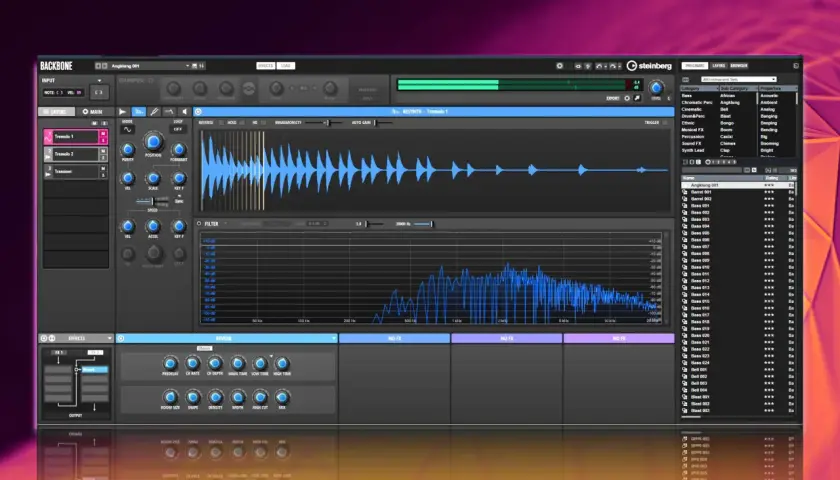Open the Programs tab in right panel

coord(695,66)
